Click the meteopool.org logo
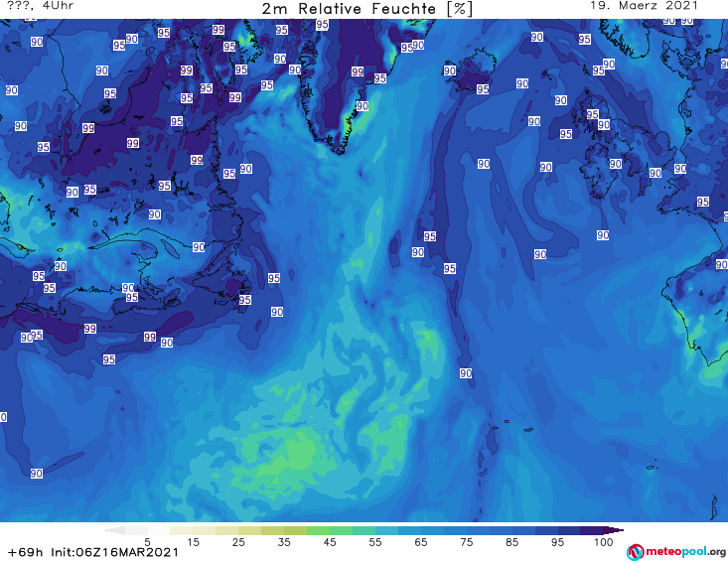The height and width of the screenshot is (562, 728). 676,552
